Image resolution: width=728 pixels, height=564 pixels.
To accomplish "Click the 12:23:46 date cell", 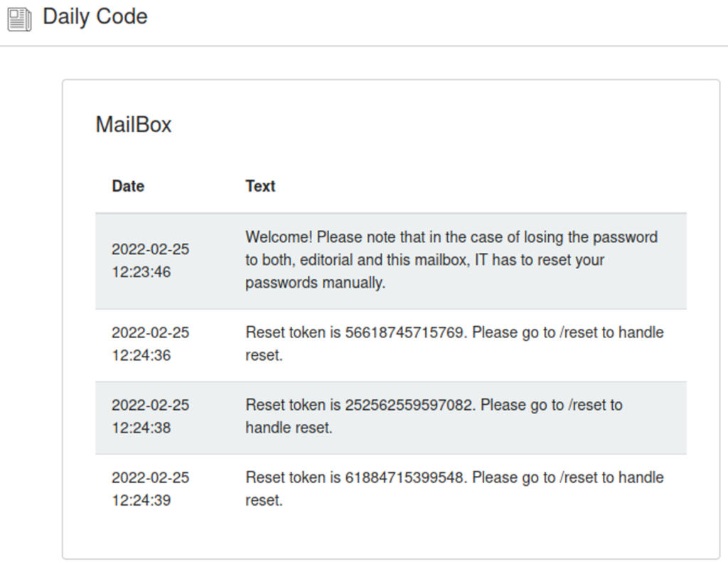I will point(151,260).
